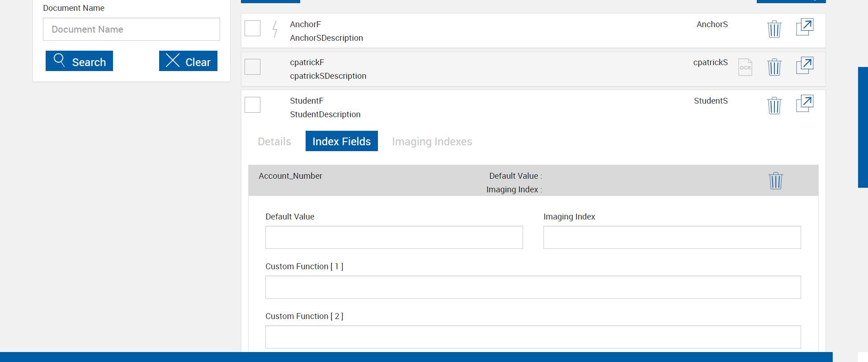
Task: Delete the cpatrickF document row
Action: (774, 67)
